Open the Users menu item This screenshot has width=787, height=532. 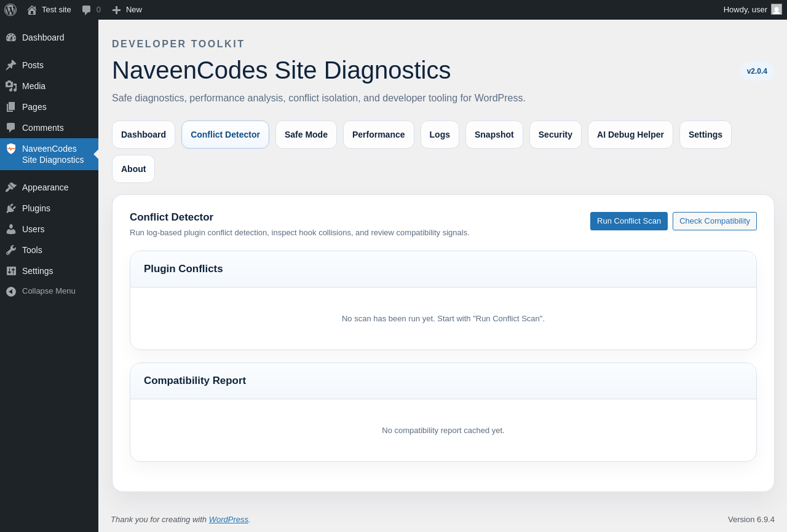click(x=33, y=229)
